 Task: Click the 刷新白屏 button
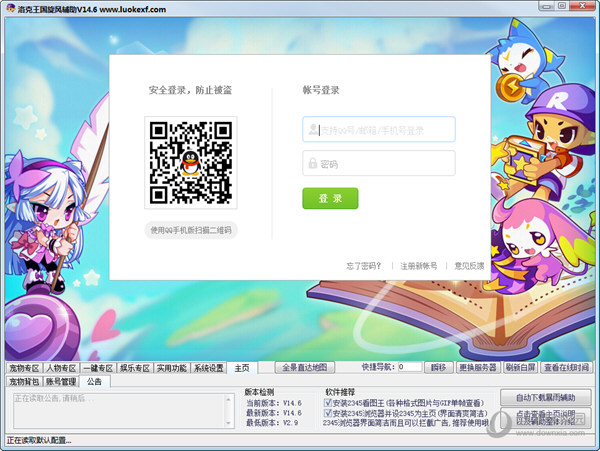(520, 368)
